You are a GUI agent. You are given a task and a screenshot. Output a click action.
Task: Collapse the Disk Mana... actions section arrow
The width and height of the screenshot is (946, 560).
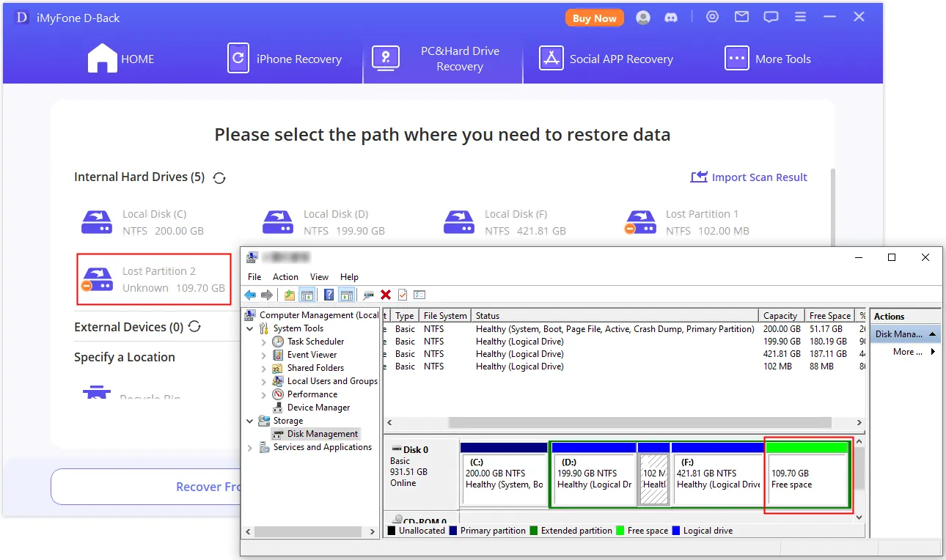tap(933, 334)
